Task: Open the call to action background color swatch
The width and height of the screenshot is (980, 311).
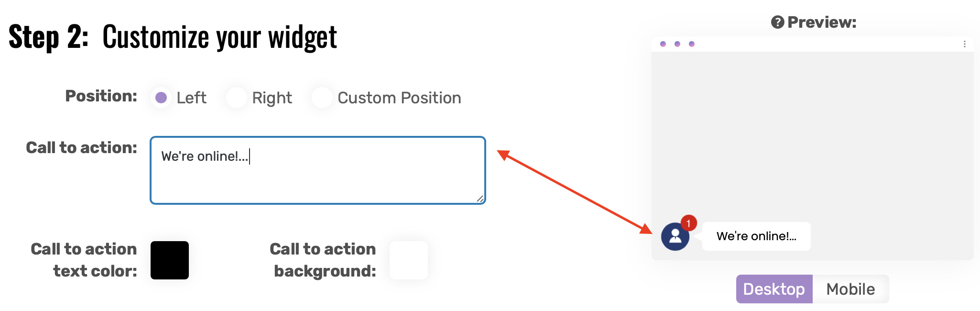Action: point(408,260)
